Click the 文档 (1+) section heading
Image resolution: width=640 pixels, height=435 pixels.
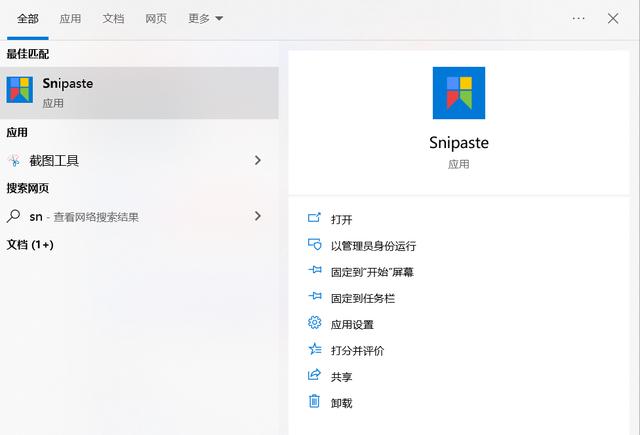pyautogui.click(x=30, y=244)
